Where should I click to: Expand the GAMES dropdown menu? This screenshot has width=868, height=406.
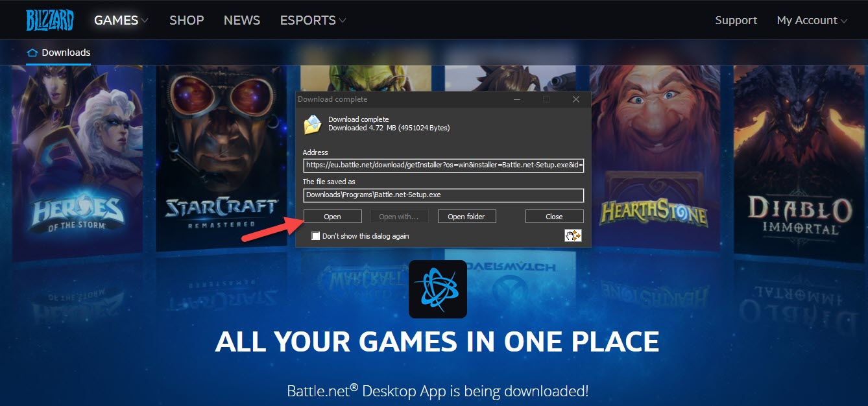click(x=121, y=20)
